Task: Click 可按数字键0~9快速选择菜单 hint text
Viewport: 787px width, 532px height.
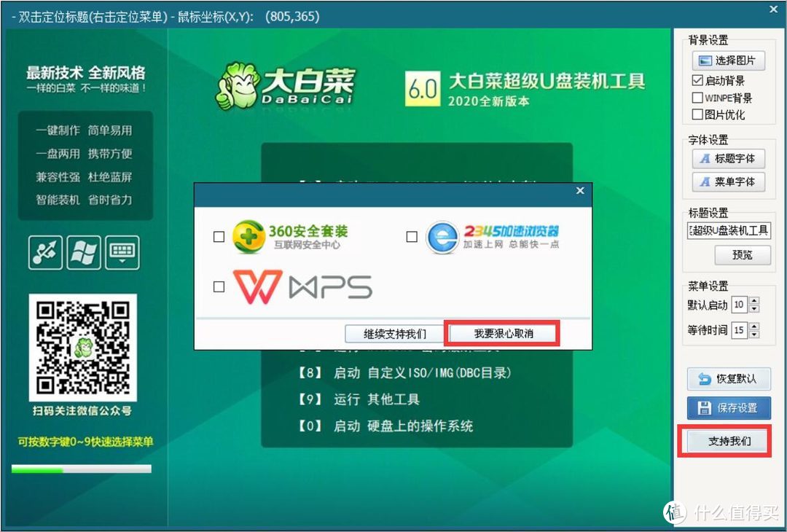Action: pos(86,442)
